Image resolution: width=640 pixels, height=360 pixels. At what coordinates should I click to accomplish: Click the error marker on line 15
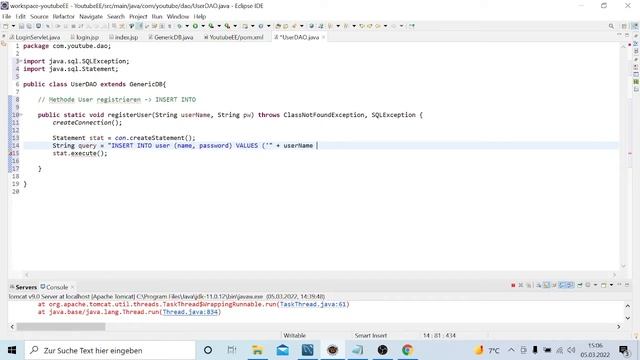[x=11, y=153]
